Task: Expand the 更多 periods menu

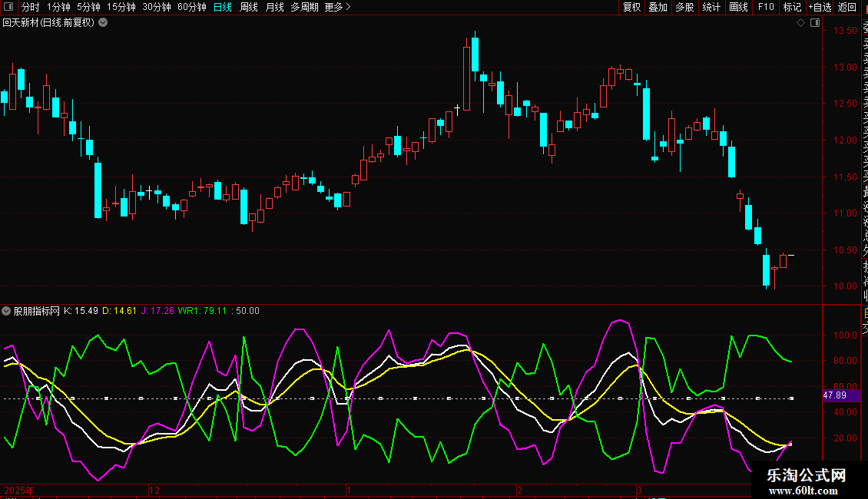Action: [338, 7]
